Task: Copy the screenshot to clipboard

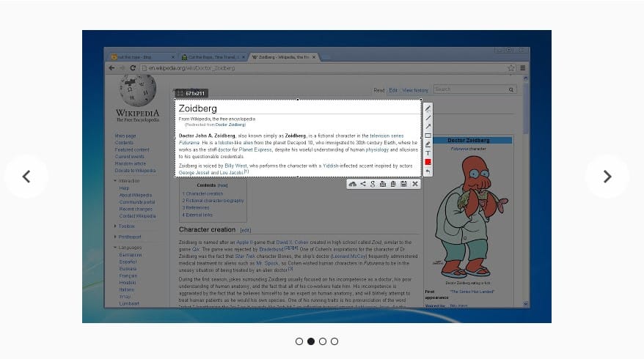Action: point(393,184)
